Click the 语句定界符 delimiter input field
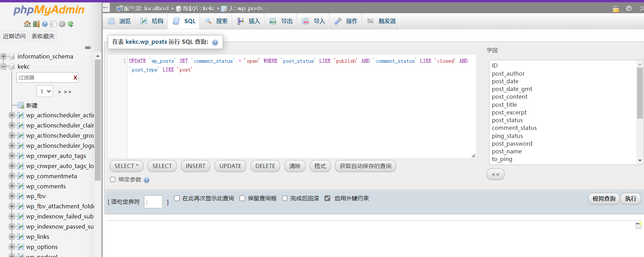This screenshot has width=644, height=257. pyautogui.click(x=153, y=202)
